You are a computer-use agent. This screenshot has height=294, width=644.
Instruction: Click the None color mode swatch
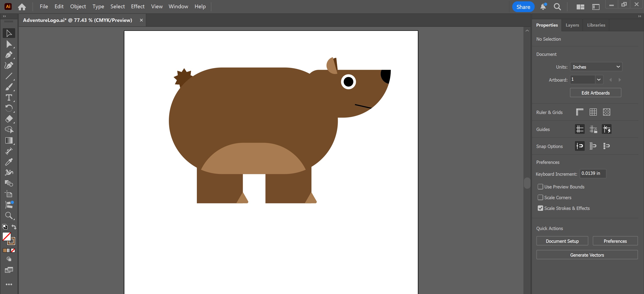click(x=13, y=250)
